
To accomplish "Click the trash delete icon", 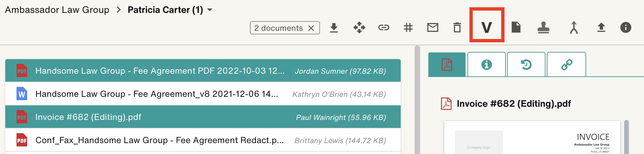I will (x=457, y=27).
